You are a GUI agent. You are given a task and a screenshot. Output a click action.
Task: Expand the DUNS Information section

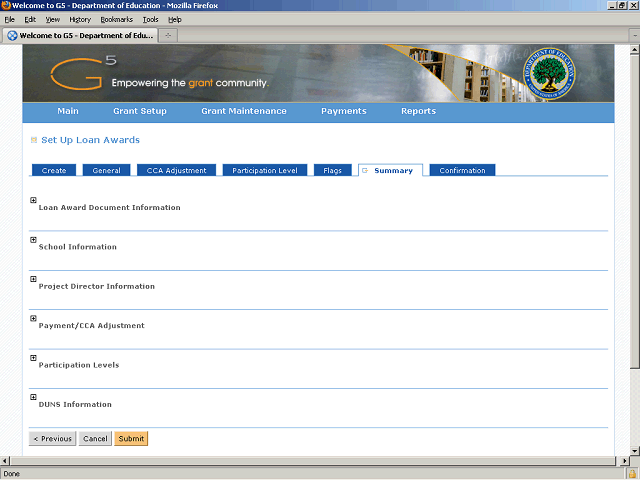(33, 397)
